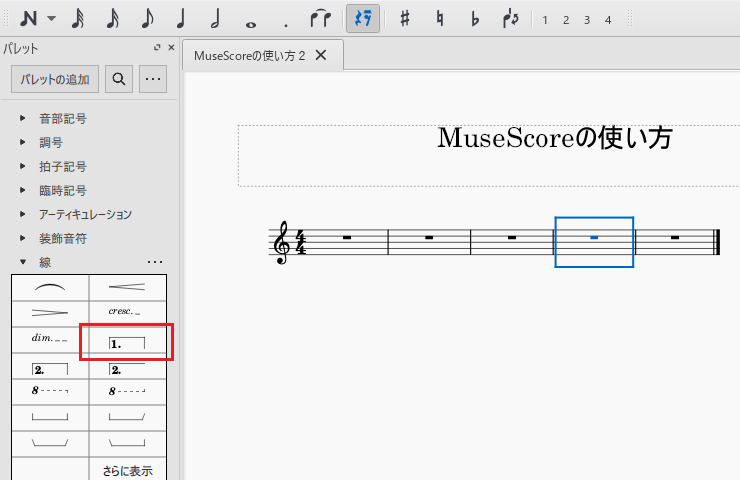Select 8va ottava line, hook down
This screenshot has height=480, width=740.
[x=50, y=392]
